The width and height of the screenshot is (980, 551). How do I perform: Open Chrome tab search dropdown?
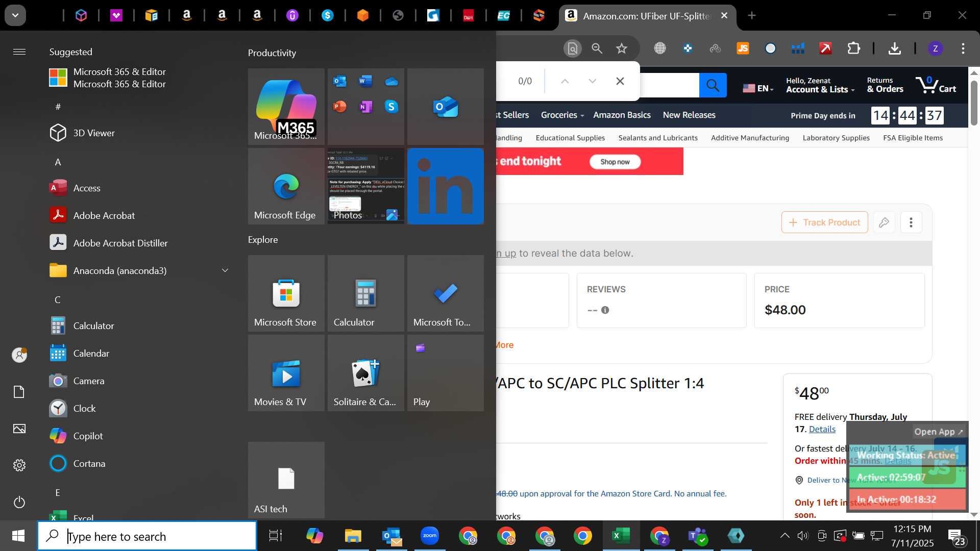15,15
